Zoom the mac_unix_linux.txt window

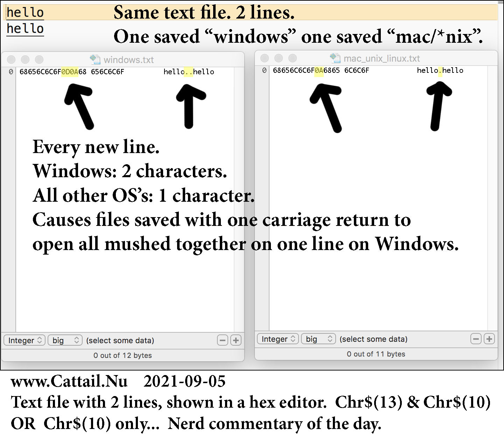pyautogui.click(x=293, y=58)
